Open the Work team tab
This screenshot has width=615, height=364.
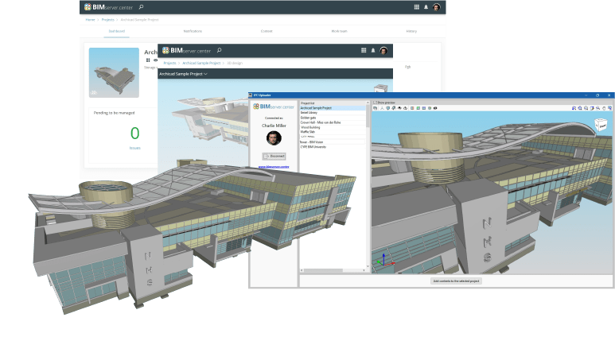coord(339,31)
